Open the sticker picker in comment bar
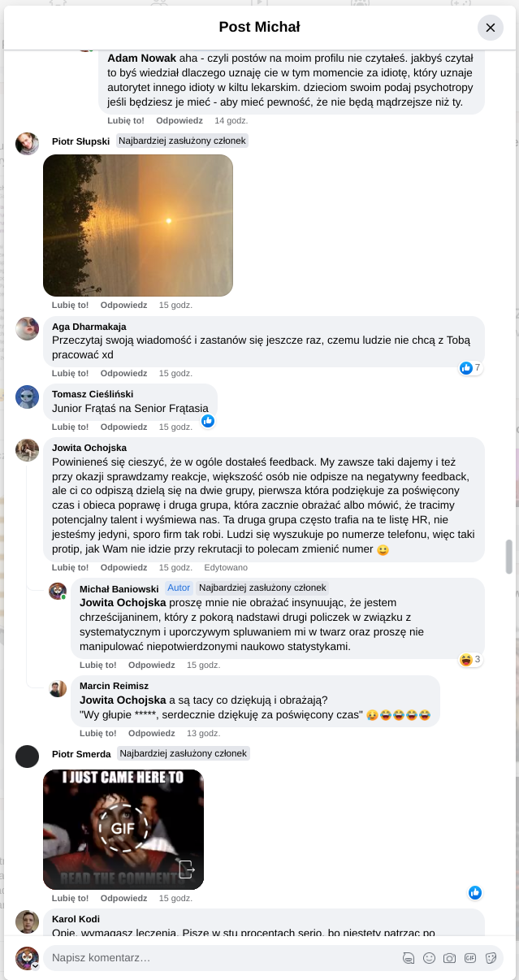 point(491,958)
